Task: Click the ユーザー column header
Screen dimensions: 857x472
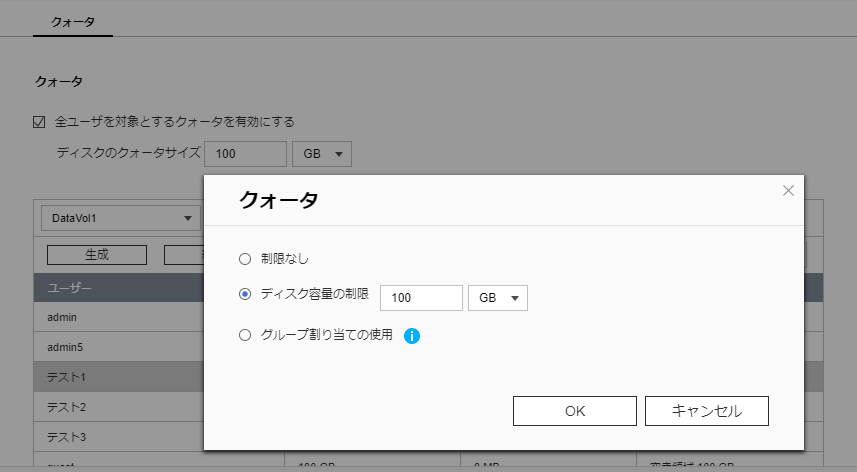Action: coord(119,288)
